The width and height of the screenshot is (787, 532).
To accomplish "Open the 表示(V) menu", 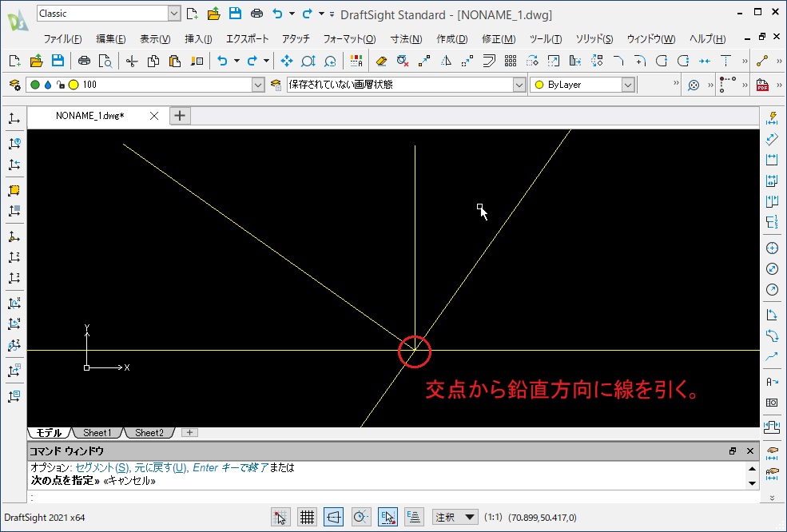I will point(155,38).
